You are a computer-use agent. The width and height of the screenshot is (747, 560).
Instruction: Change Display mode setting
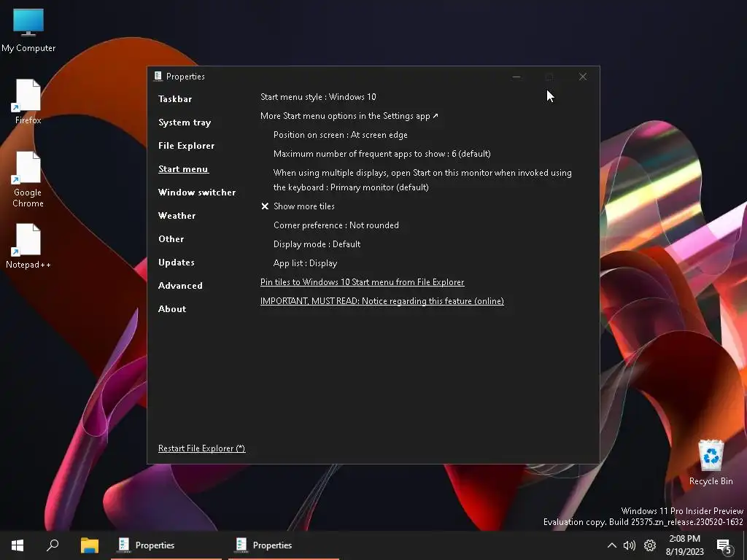[x=317, y=244]
